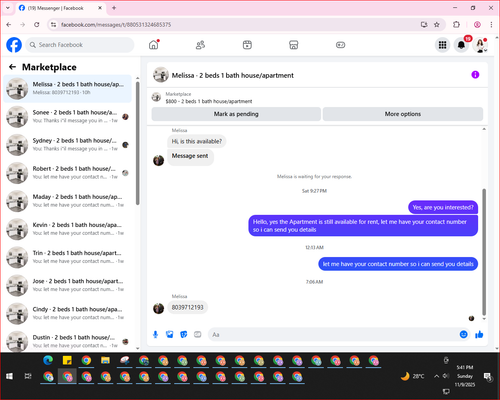This screenshot has height=400, width=500.
Task: Open Melissa conversation in the list
Action: coord(68,89)
